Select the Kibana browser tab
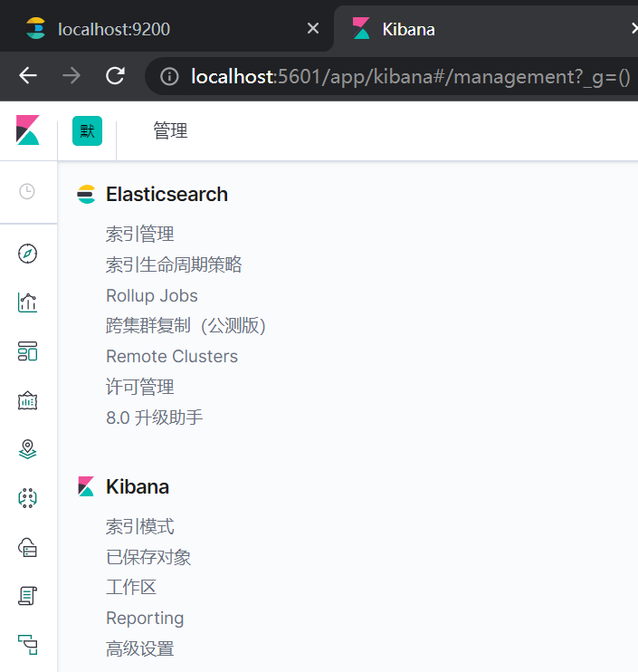This screenshot has width=638, height=672. tap(486, 29)
